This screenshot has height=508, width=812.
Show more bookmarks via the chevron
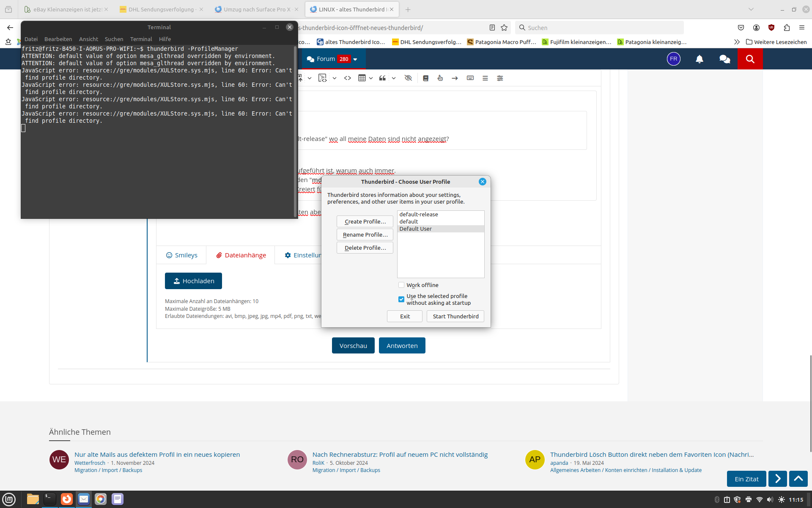click(x=737, y=42)
